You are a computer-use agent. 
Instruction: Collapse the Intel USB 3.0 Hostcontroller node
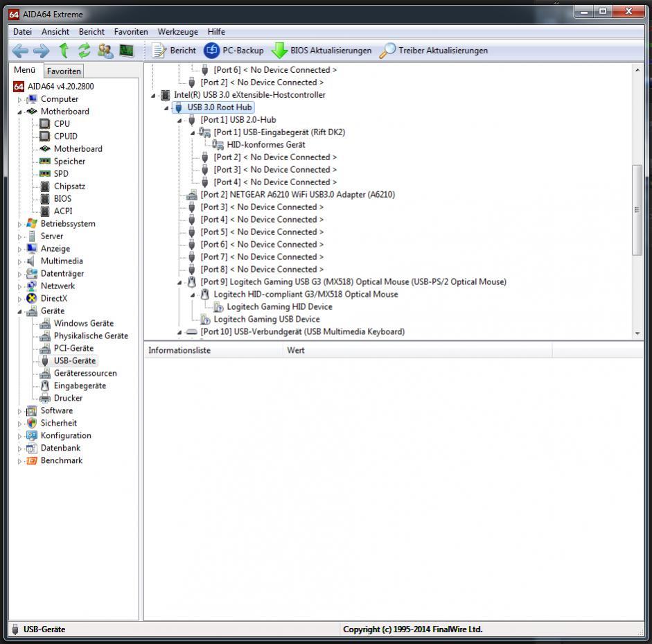click(x=153, y=95)
